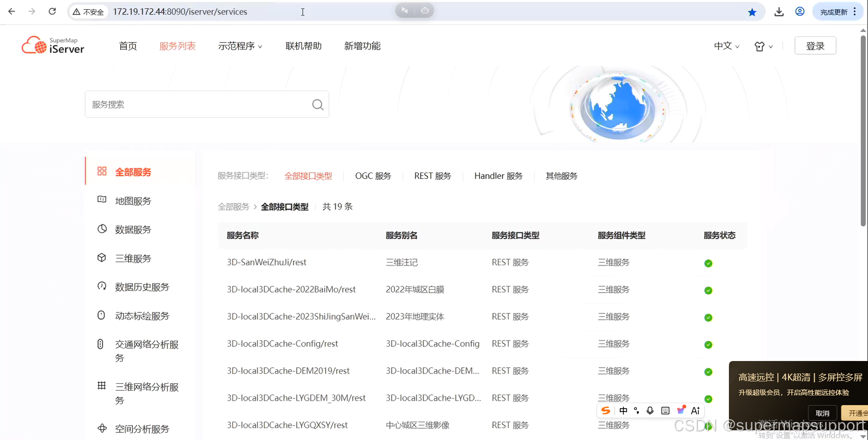Screen dimensions: 868x440
Task: Click the page vertical scrollbar thumb
Action: point(863,130)
